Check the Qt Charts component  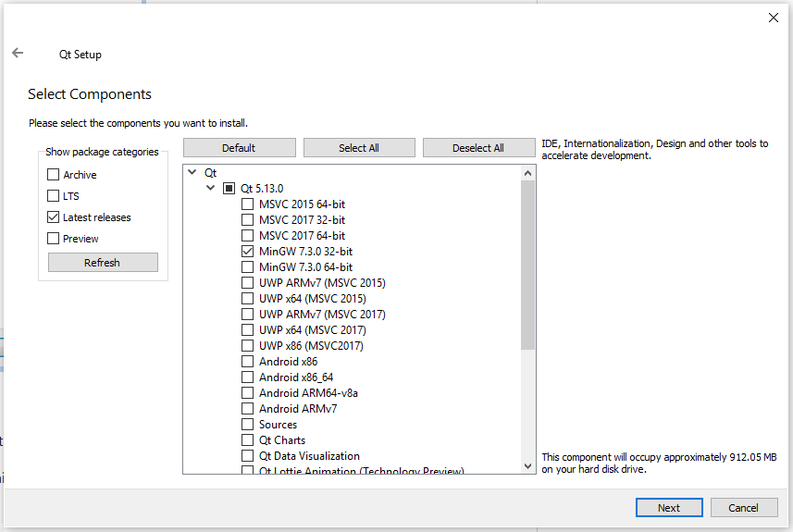(247, 440)
